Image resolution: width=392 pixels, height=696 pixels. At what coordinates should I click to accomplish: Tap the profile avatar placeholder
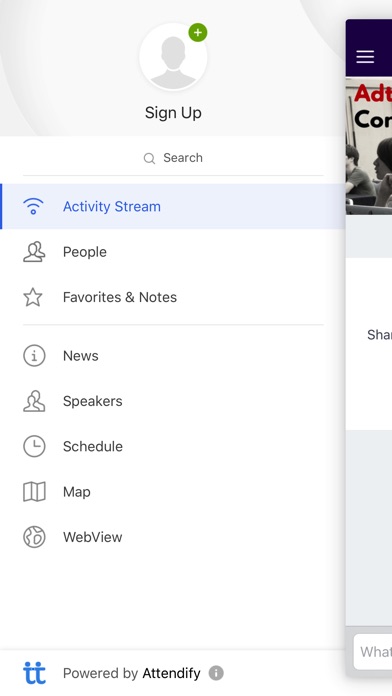[173, 57]
